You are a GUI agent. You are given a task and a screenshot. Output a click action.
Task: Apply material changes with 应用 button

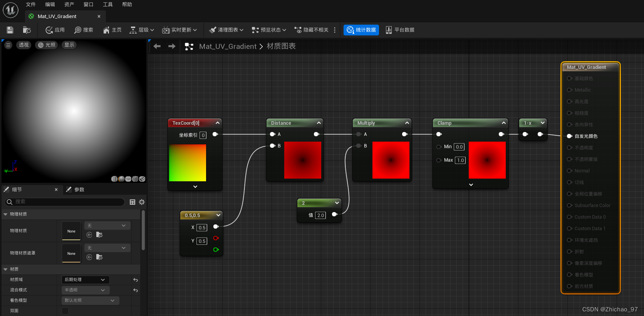(55, 30)
